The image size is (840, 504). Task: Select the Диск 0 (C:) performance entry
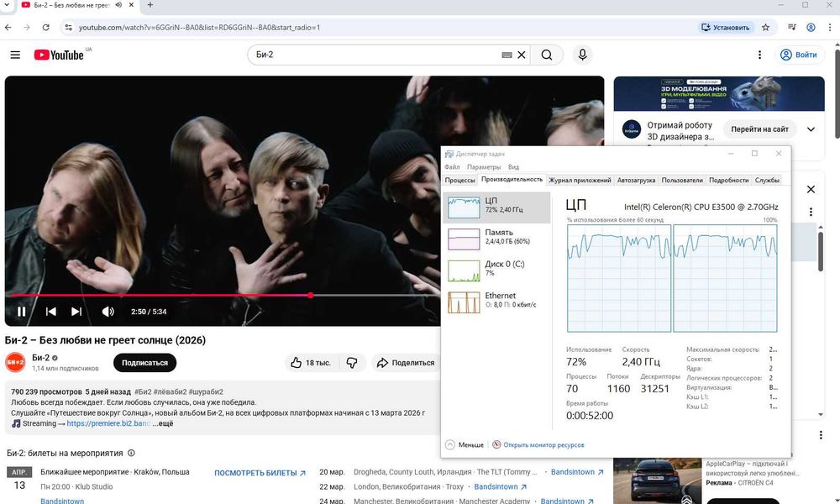click(496, 270)
